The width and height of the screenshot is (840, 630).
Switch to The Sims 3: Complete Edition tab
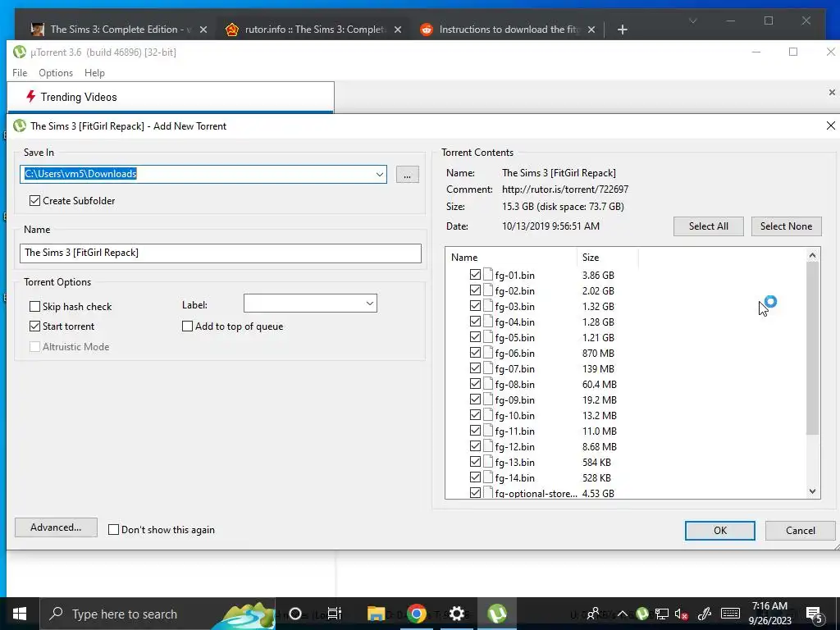119,30
